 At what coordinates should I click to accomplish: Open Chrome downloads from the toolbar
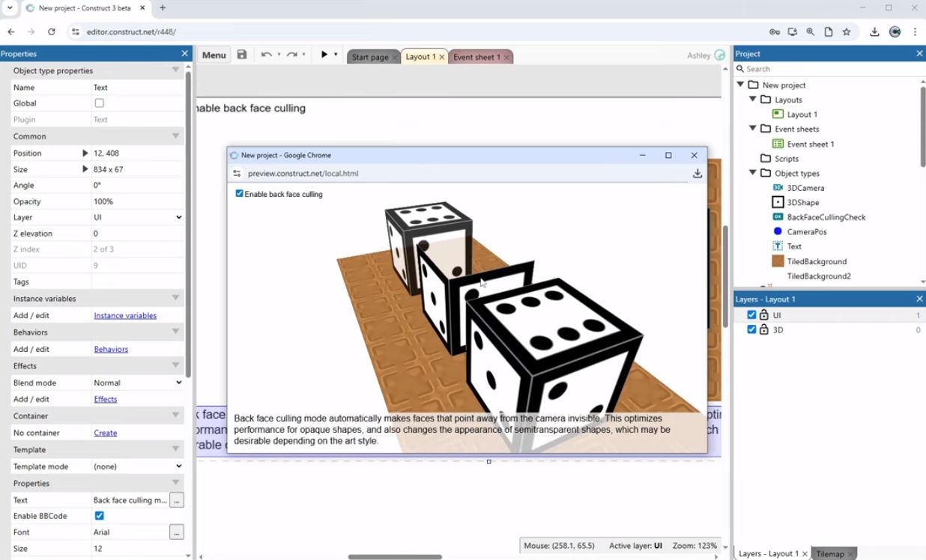pos(874,32)
